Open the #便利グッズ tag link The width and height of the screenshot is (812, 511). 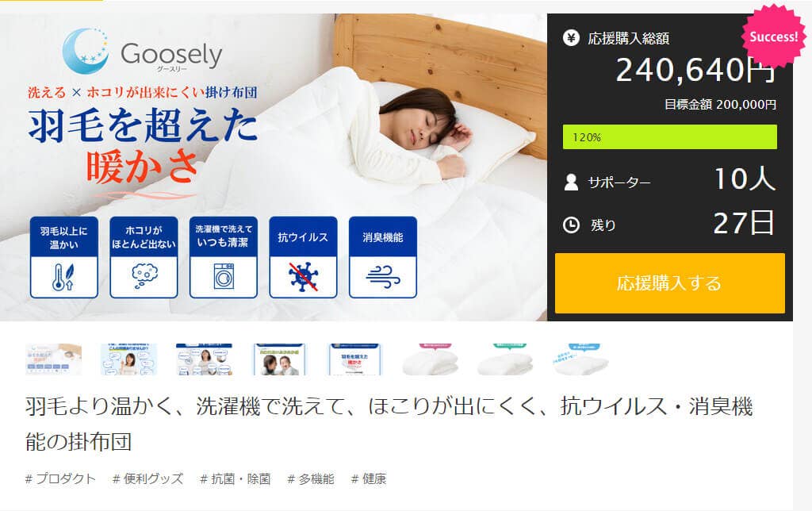coord(147,479)
